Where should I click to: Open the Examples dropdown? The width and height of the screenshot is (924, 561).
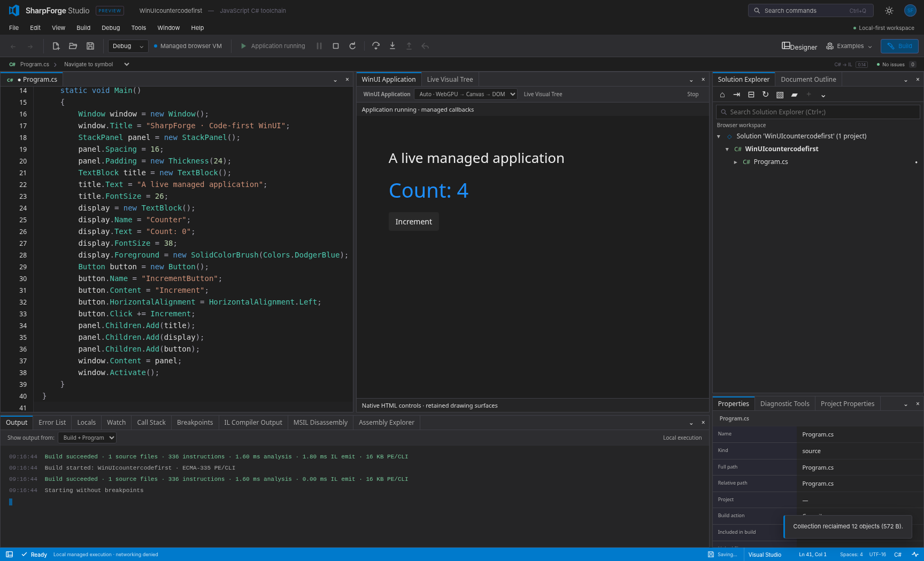[849, 46]
